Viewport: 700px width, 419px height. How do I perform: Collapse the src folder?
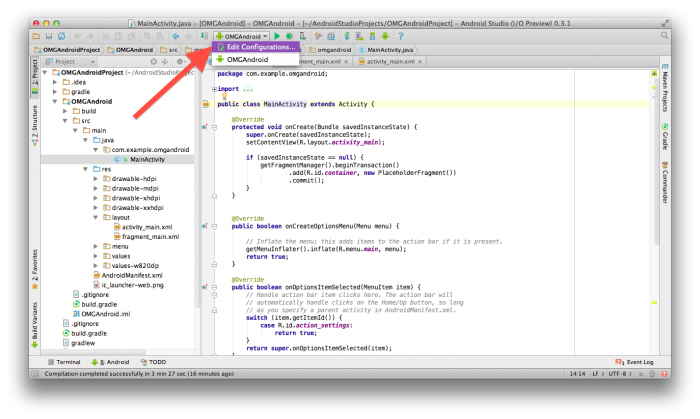pos(65,120)
